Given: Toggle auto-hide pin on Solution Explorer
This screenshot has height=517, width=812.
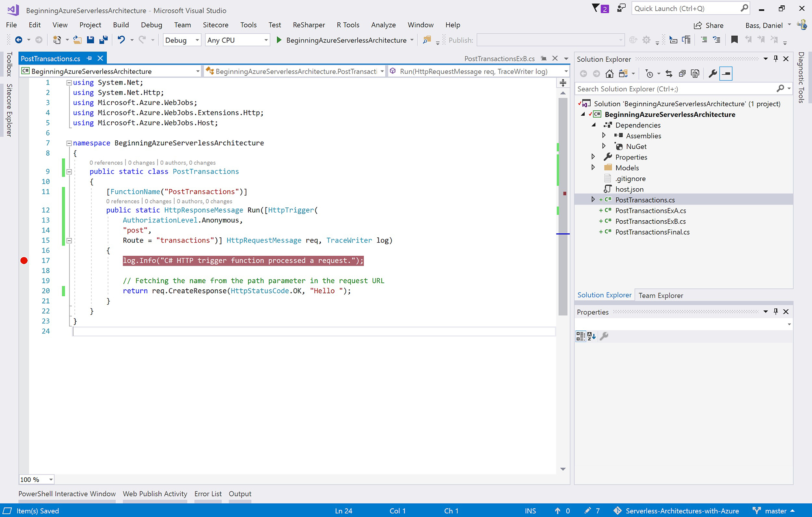Looking at the screenshot, I should point(775,59).
